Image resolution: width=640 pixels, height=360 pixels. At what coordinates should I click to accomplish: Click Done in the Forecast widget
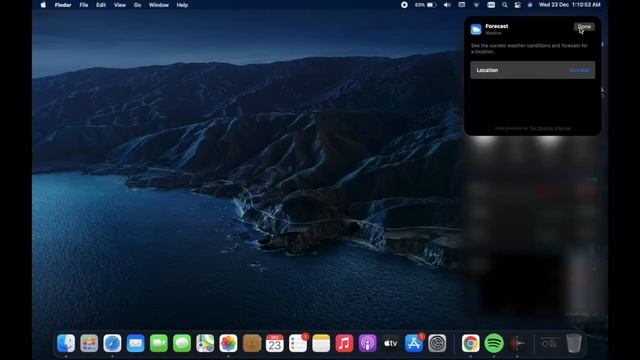584,27
